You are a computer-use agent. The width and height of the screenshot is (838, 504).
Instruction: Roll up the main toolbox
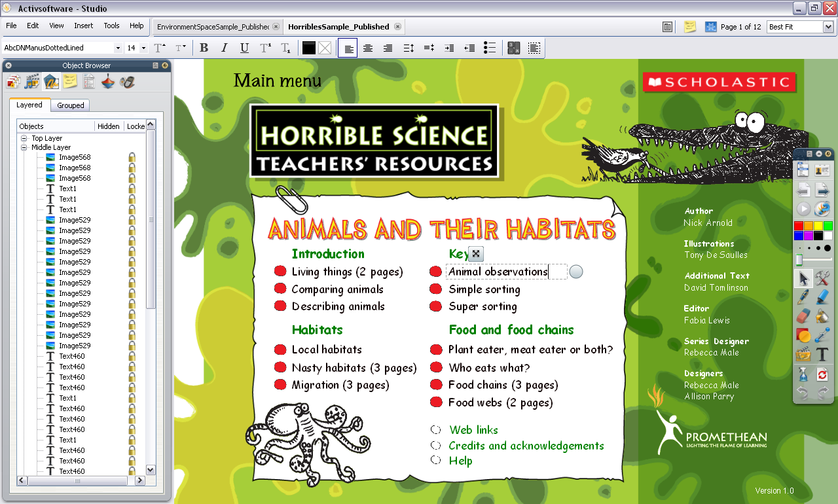pos(818,153)
